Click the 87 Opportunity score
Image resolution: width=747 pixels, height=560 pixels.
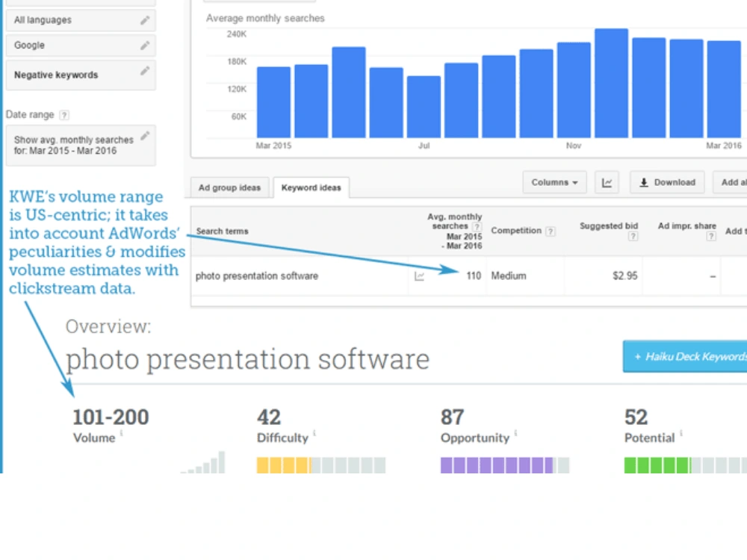pyautogui.click(x=452, y=417)
